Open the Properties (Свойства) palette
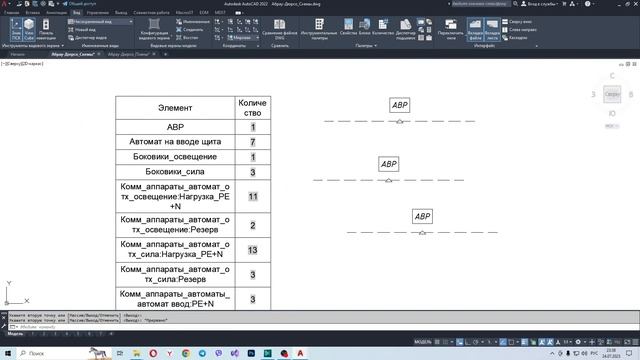The width and height of the screenshot is (640, 360). (x=348, y=27)
